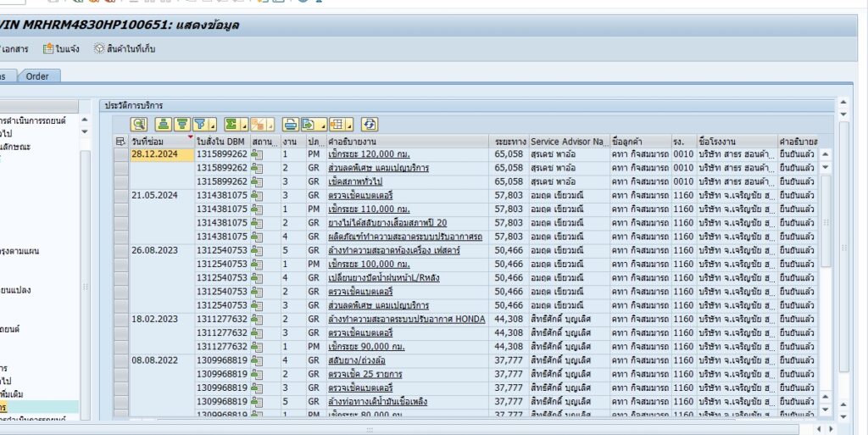Open the Details magnifier icon in table toolbar
The image size is (868, 435).
(x=139, y=125)
